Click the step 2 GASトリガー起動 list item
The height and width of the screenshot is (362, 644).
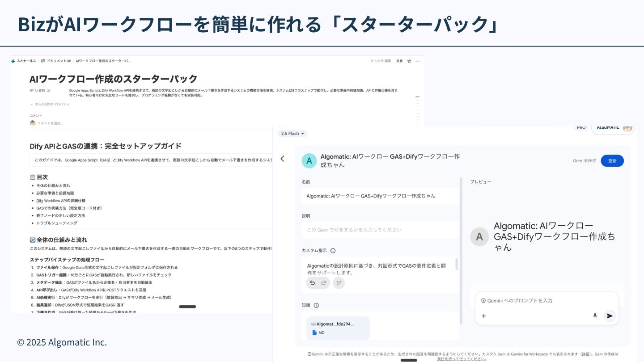102,275
